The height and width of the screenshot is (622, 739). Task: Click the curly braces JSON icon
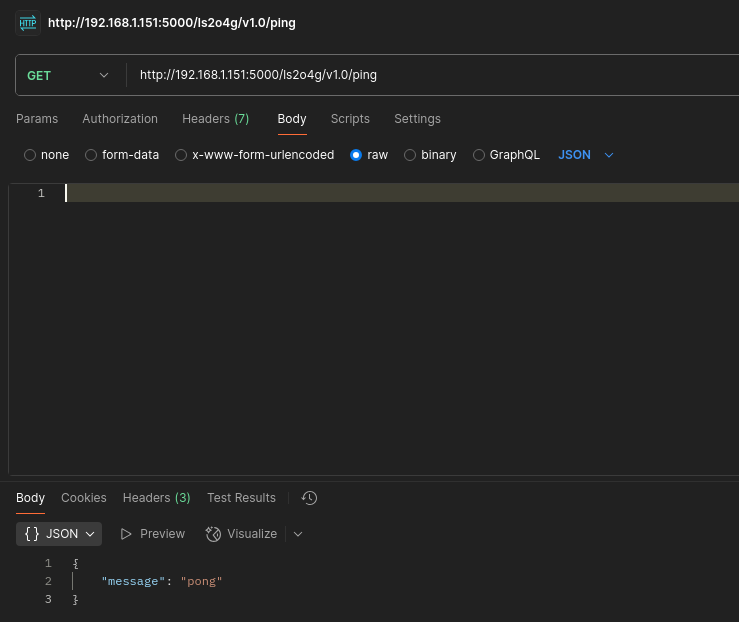tap(32, 534)
